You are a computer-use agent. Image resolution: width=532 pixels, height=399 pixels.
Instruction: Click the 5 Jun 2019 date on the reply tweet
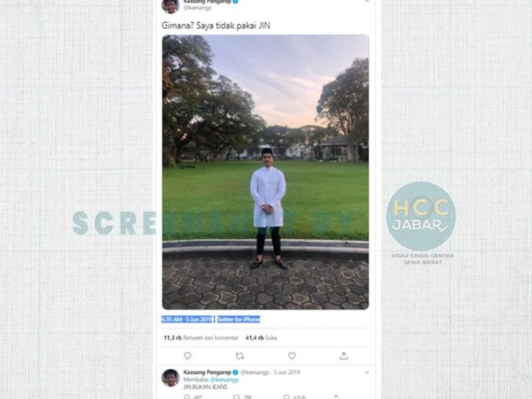[x=286, y=372]
